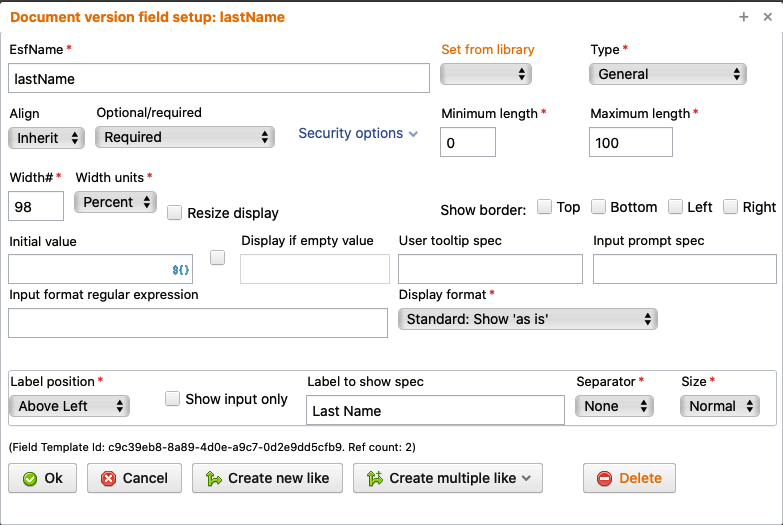Open the Optional/required dropdown
Screen dimensions: 783x525
(185, 137)
